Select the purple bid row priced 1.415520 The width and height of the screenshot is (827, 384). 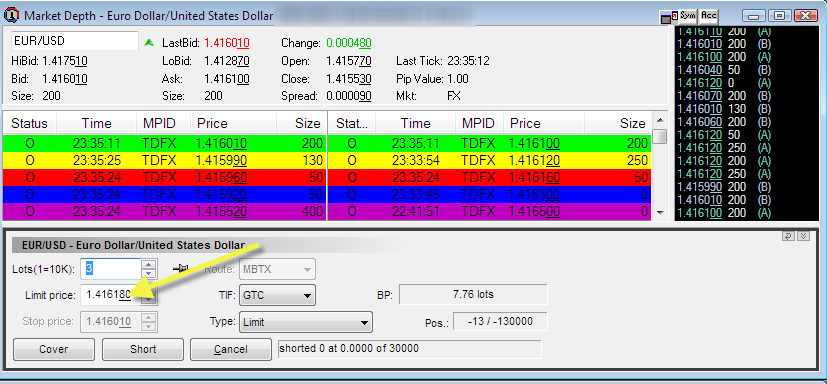coord(165,212)
